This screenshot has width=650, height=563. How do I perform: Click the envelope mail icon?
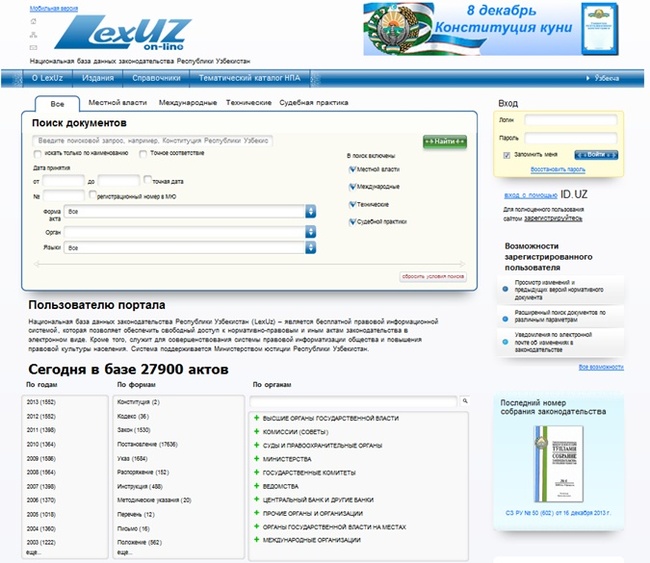pyautogui.click(x=34, y=48)
